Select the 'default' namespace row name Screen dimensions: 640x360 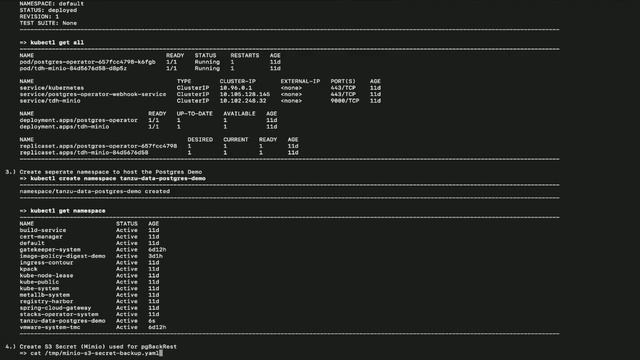tap(32, 243)
